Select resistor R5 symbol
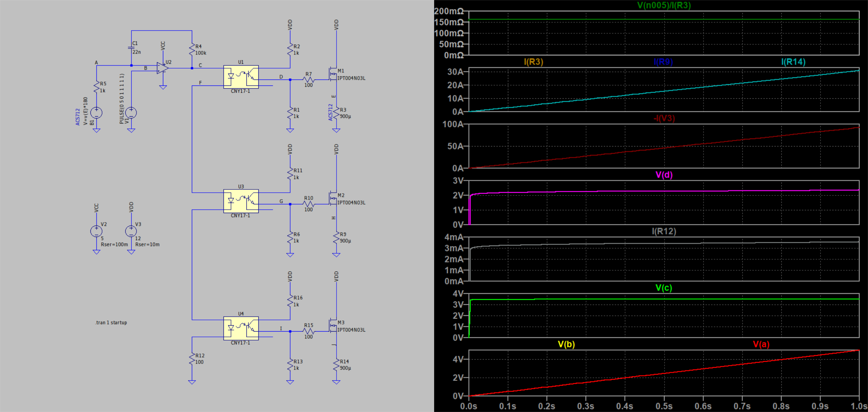 [x=97, y=87]
